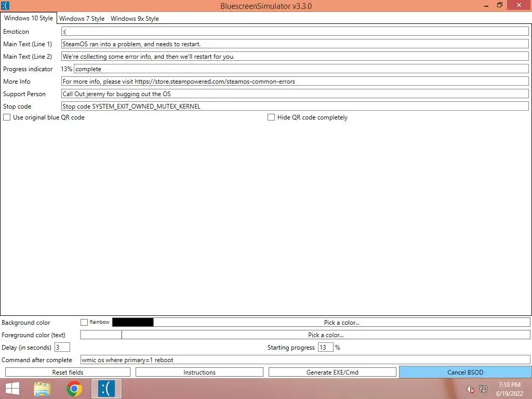Enable Use original blue QR code

click(x=7, y=117)
